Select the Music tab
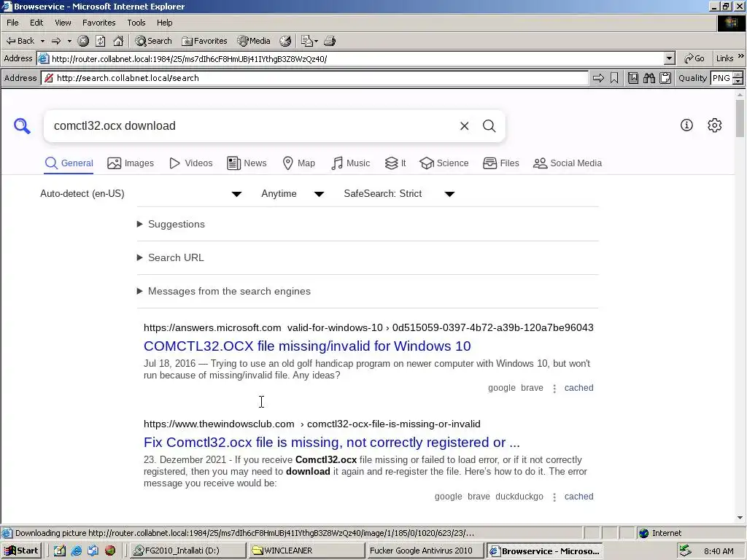The width and height of the screenshot is (747, 560). 351,163
